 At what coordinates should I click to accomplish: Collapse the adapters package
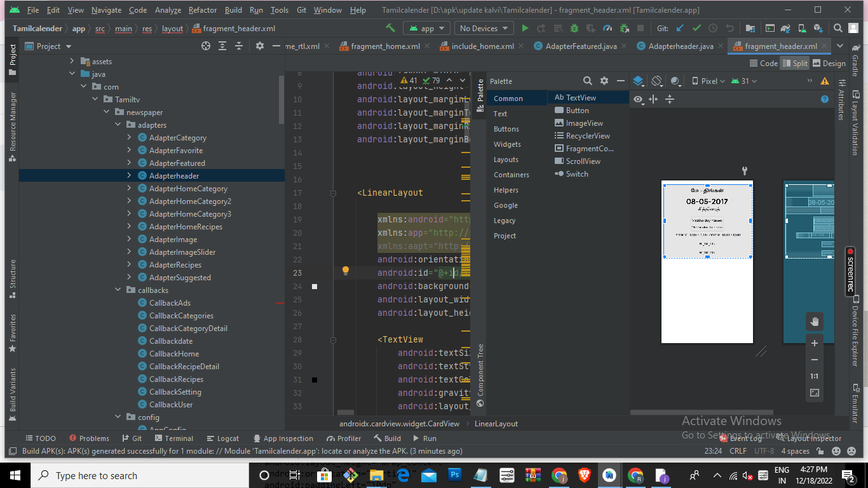pos(118,125)
